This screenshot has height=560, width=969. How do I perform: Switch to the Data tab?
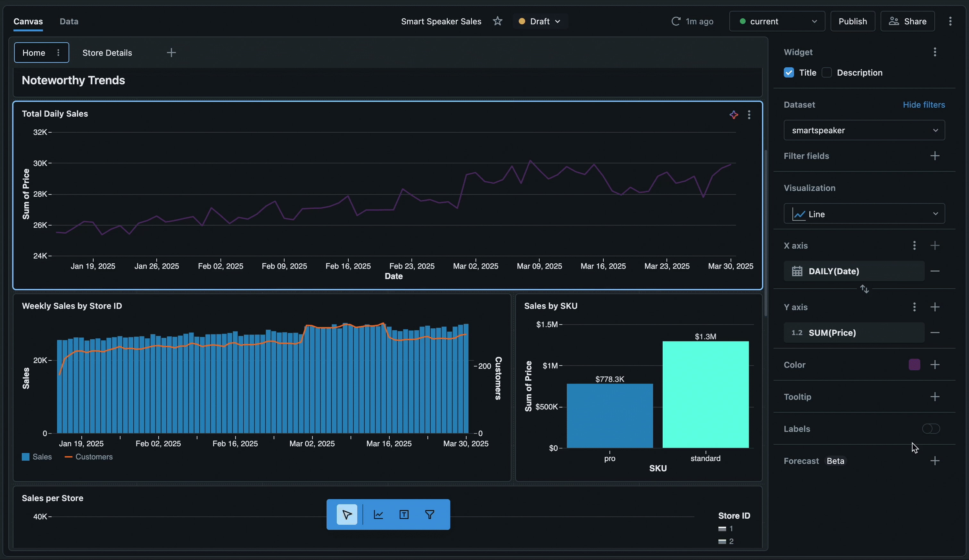(69, 21)
